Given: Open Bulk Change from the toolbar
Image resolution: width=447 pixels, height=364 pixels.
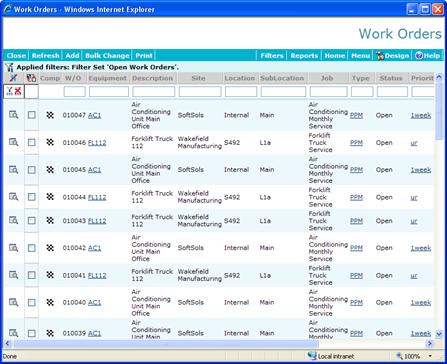Looking at the screenshot, I should [x=107, y=56].
